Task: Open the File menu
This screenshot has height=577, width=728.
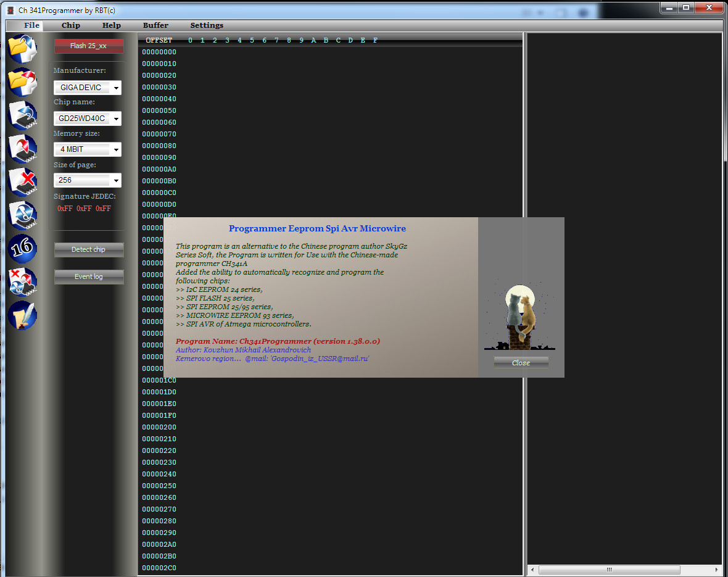Action: click(x=32, y=25)
